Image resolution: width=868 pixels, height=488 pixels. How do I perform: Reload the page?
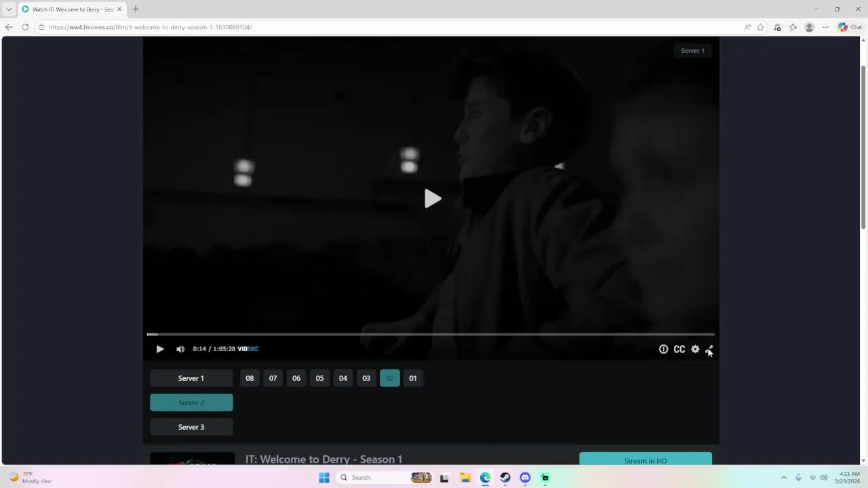click(25, 27)
